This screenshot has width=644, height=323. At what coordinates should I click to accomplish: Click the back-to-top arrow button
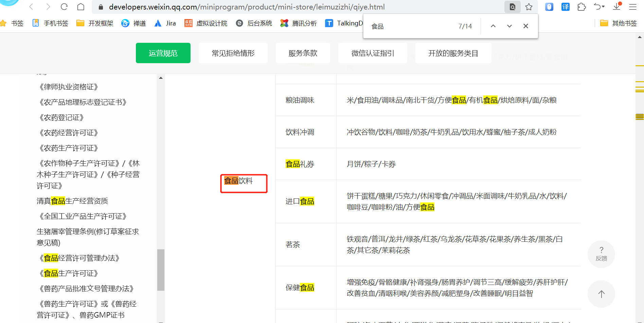tap(601, 294)
